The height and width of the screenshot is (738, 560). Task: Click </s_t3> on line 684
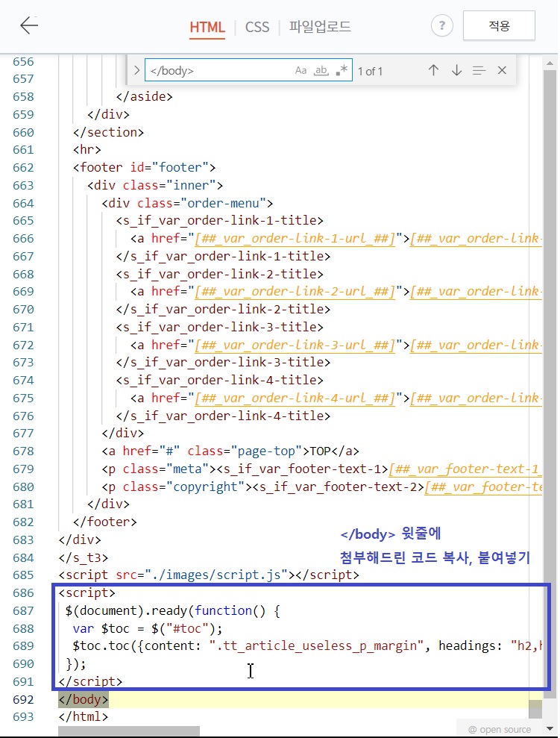(x=84, y=557)
